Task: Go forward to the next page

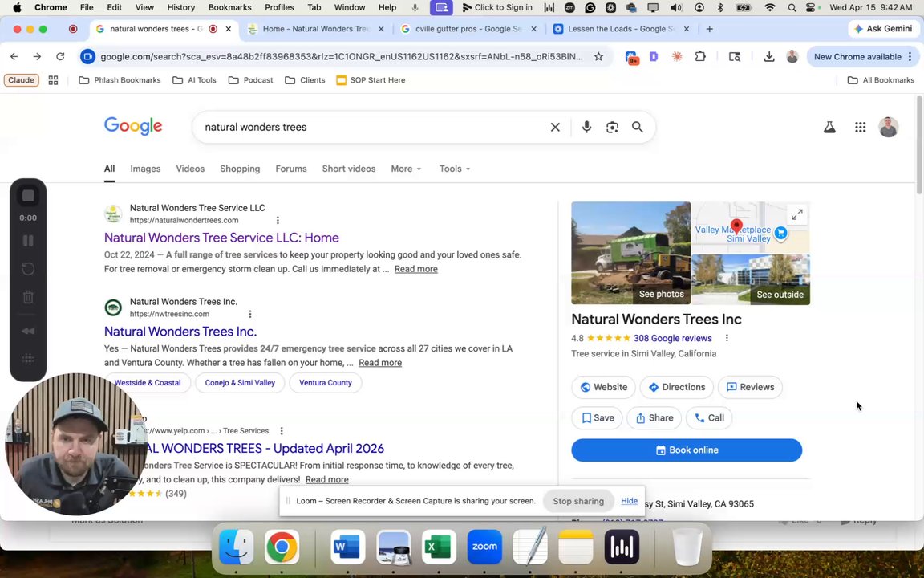Action: click(37, 57)
